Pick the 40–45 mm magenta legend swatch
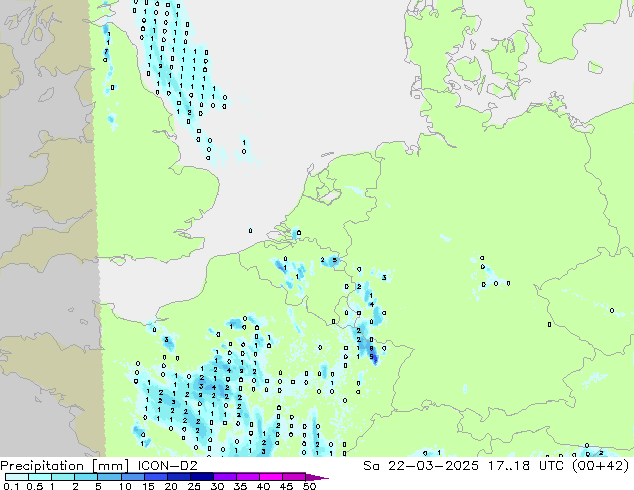Image resolution: width=634 pixels, height=490 pixels. (x=271, y=477)
